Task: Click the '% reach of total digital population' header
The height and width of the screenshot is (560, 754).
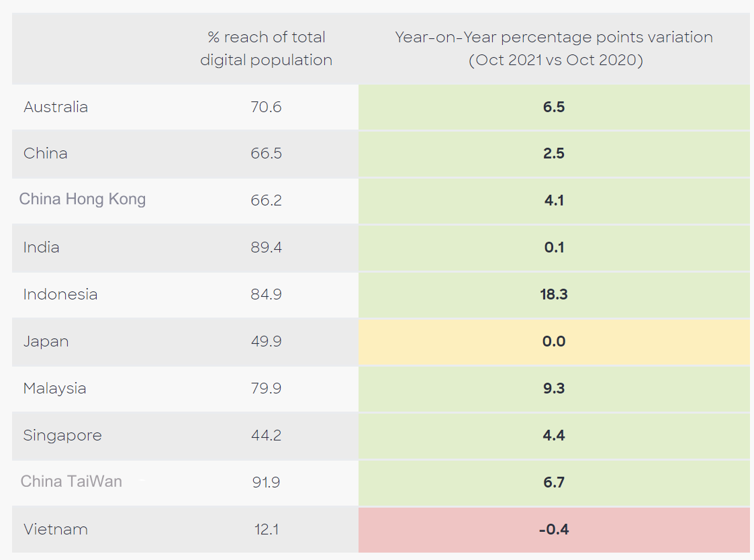Action: click(267, 48)
